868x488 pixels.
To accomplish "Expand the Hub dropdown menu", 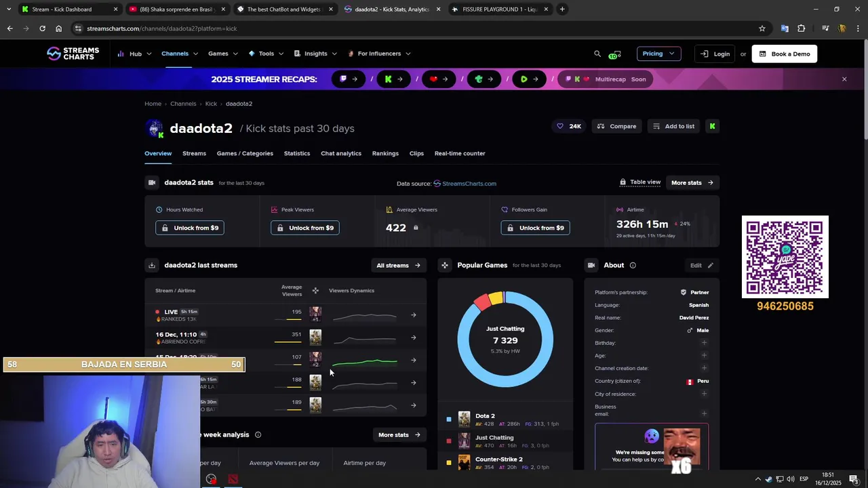I will 134,54.
